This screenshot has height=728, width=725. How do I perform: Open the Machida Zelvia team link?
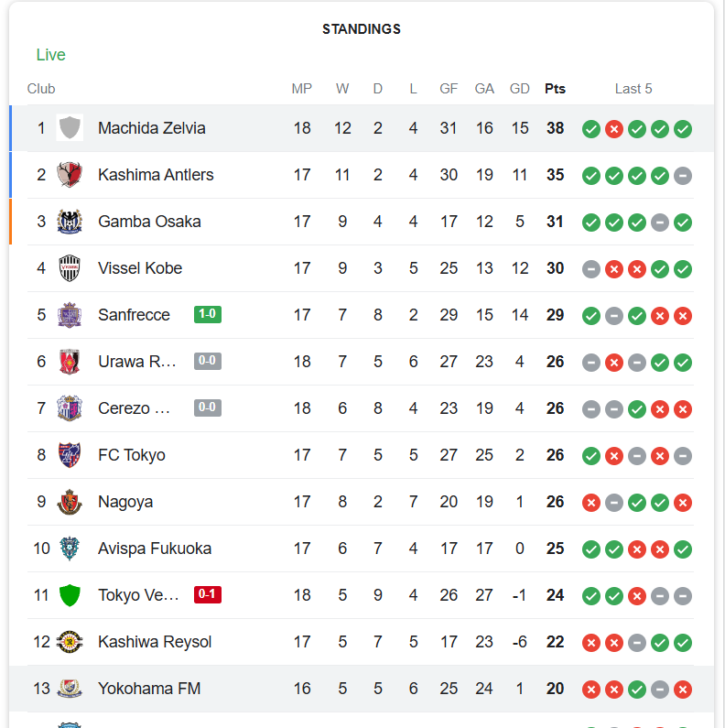pos(152,128)
